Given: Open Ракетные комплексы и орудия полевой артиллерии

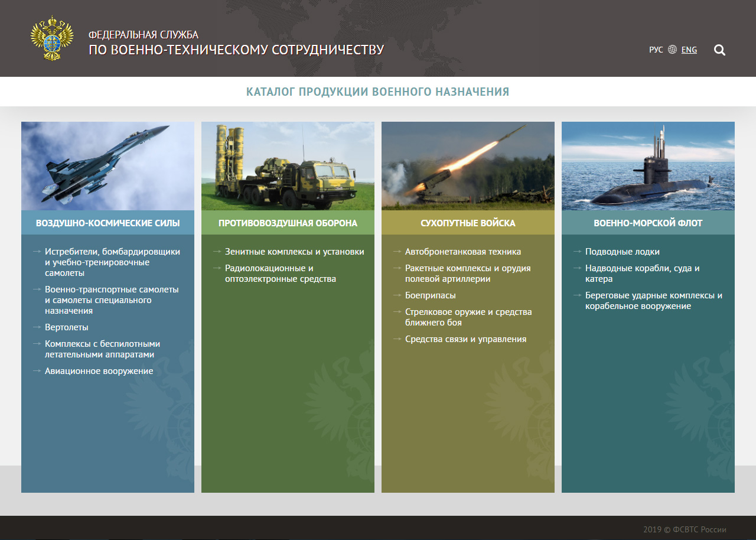Looking at the screenshot, I should point(468,274).
